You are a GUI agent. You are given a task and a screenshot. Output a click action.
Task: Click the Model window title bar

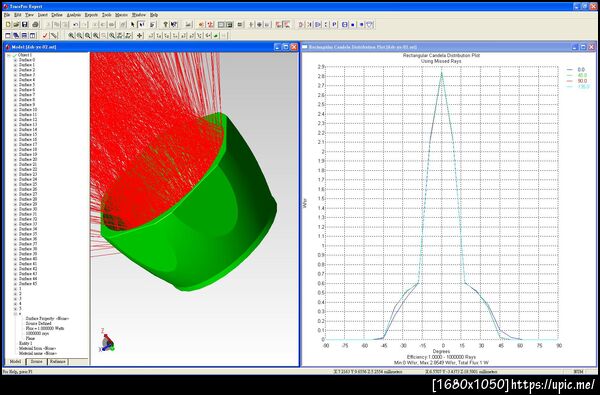[151, 47]
